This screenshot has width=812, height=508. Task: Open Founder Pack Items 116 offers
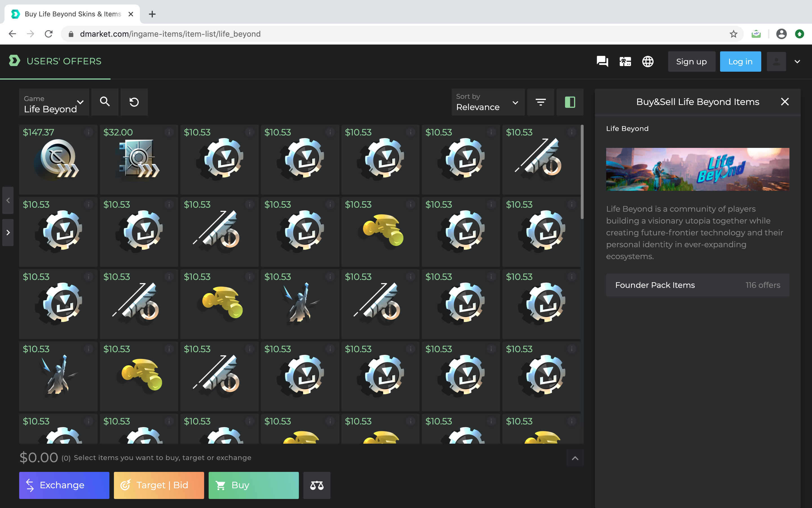pos(698,285)
